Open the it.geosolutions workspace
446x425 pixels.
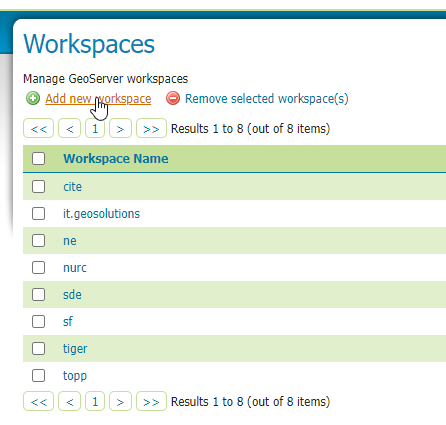(101, 214)
